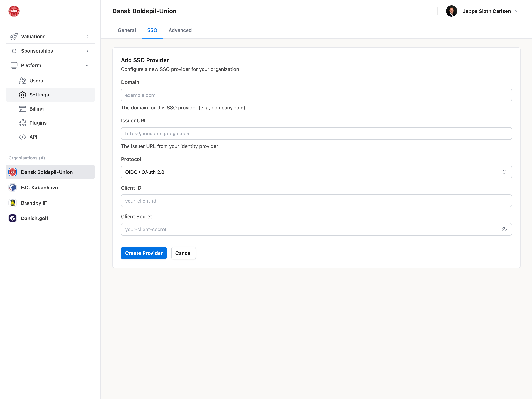Switch to the General tab
532x399 pixels.
coord(127,30)
